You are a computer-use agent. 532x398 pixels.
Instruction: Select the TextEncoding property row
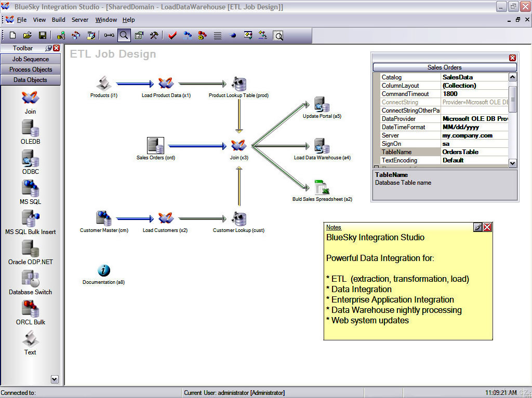[444, 160]
